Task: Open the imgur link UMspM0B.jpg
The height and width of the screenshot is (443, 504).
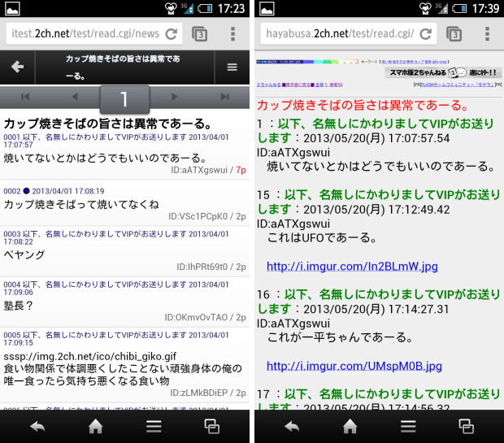Action: click(x=354, y=366)
